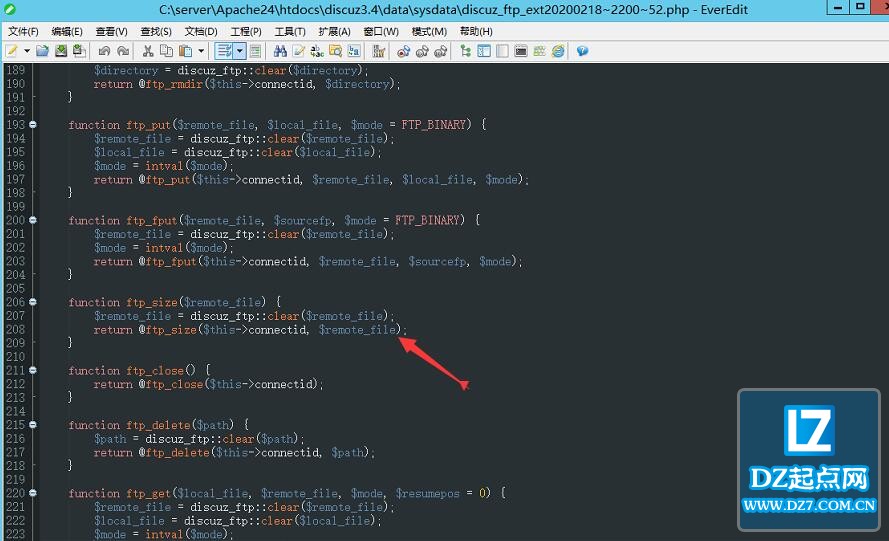Click the redo icon
Viewport: 889px width, 541px height.
click(123, 51)
